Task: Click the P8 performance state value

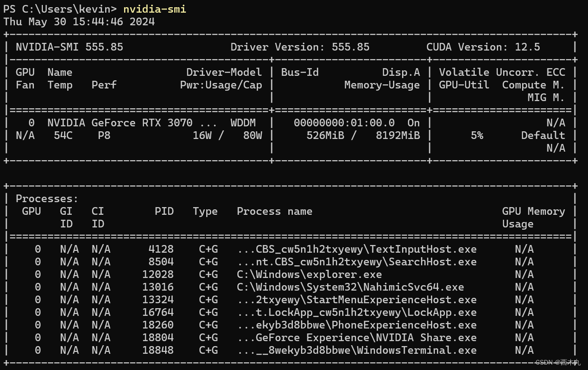Action: tap(104, 135)
